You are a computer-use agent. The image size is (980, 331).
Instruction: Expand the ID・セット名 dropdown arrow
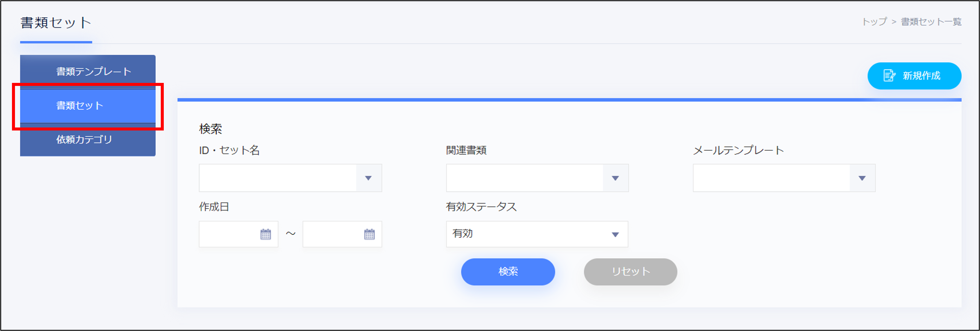tap(368, 178)
